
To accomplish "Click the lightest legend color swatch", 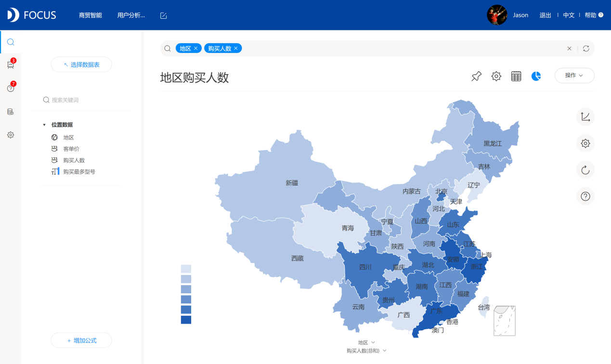I will tap(186, 269).
